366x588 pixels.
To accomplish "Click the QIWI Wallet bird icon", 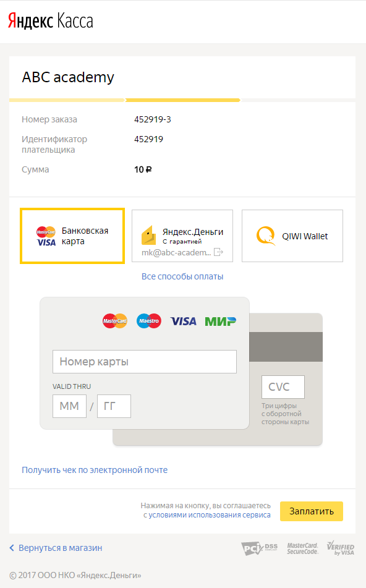I will pyautogui.click(x=265, y=236).
